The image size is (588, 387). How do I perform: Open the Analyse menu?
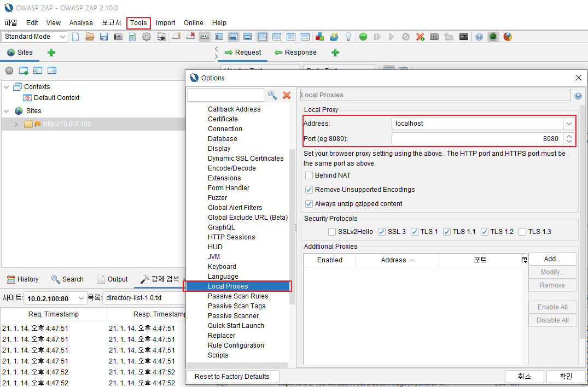point(81,23)
